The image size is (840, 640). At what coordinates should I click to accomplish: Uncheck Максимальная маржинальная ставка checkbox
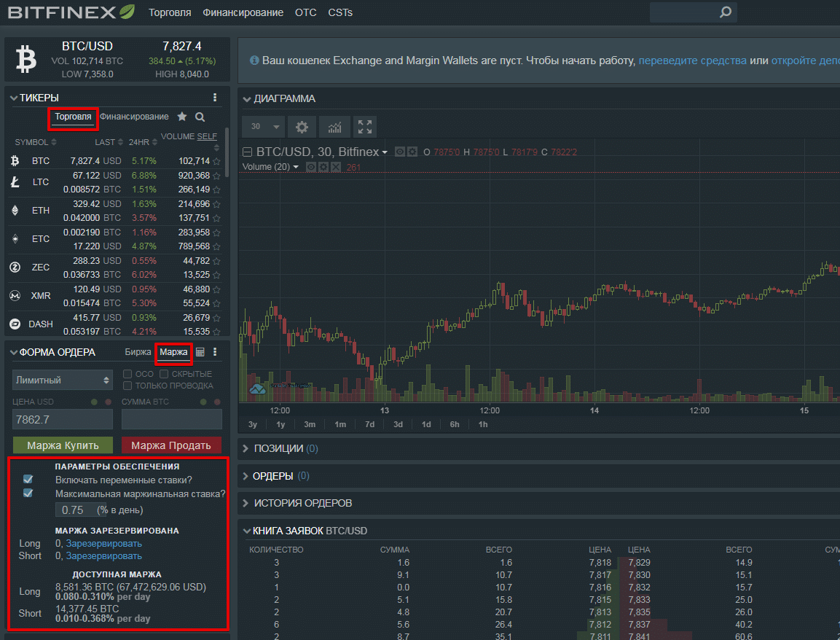[28, 493]
